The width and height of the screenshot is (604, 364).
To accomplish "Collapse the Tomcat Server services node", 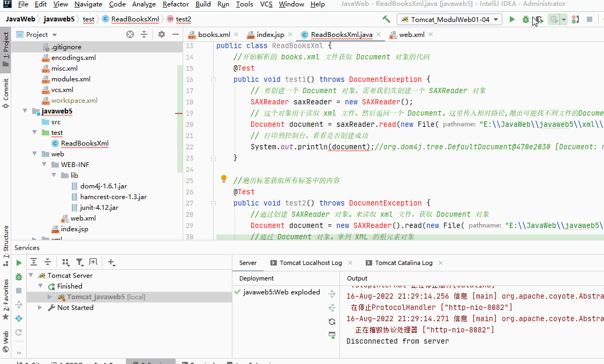I will pos(31,275).
